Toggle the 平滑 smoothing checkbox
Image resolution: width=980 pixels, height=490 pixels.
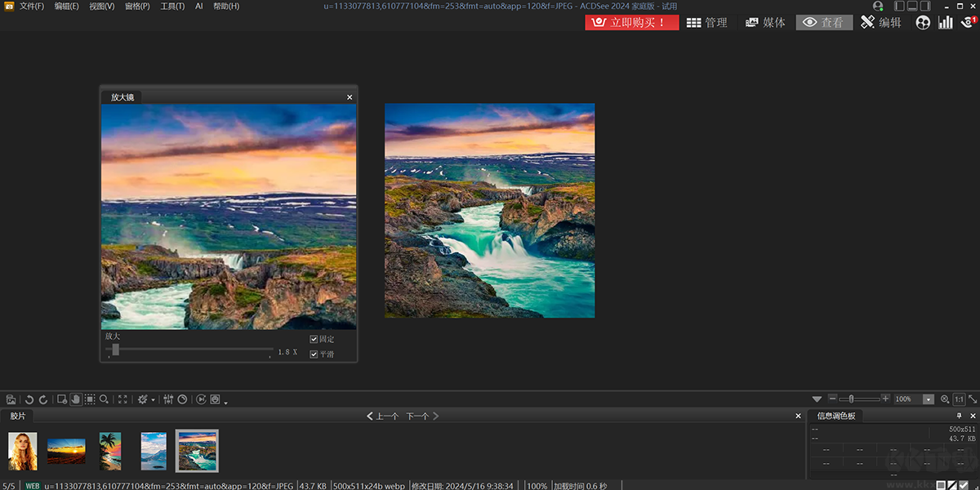314,354
